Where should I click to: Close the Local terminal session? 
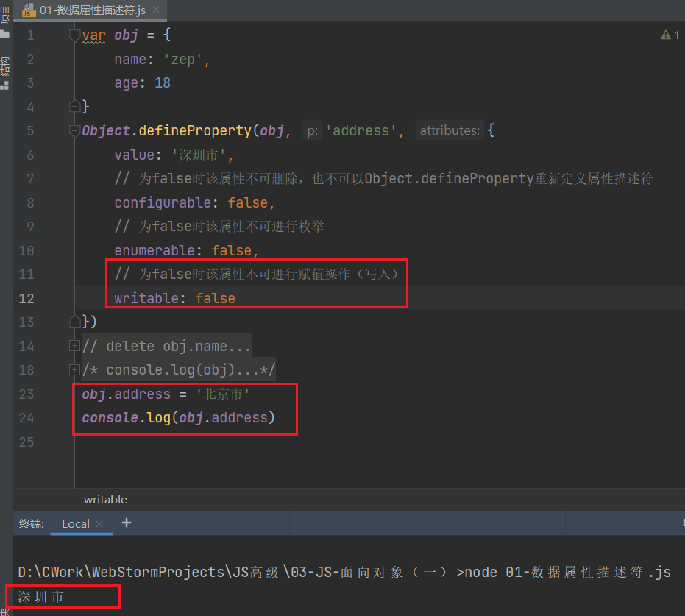coord(99,524)
